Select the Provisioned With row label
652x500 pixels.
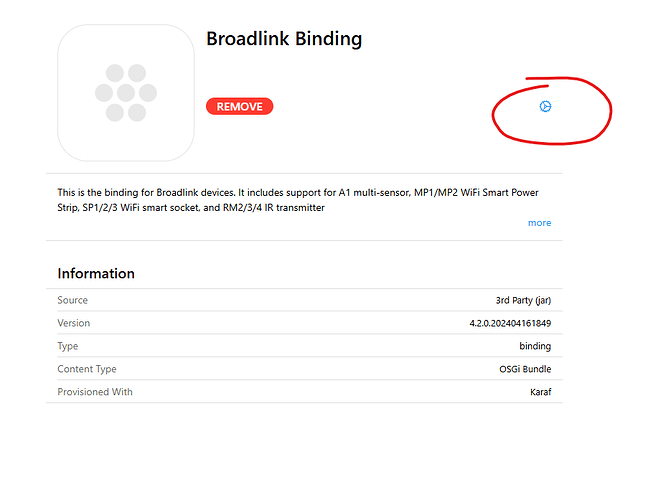coord(95,392)
